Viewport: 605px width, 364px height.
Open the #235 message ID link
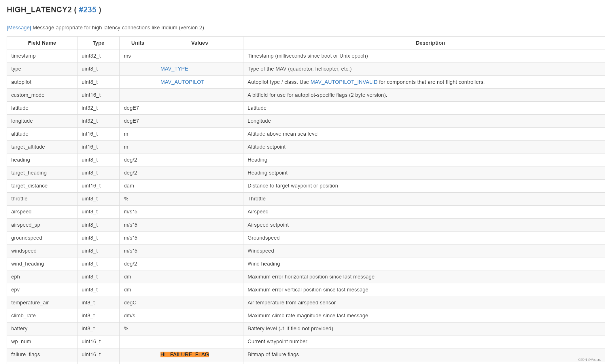pyautogui.click(x=87, y=10)
